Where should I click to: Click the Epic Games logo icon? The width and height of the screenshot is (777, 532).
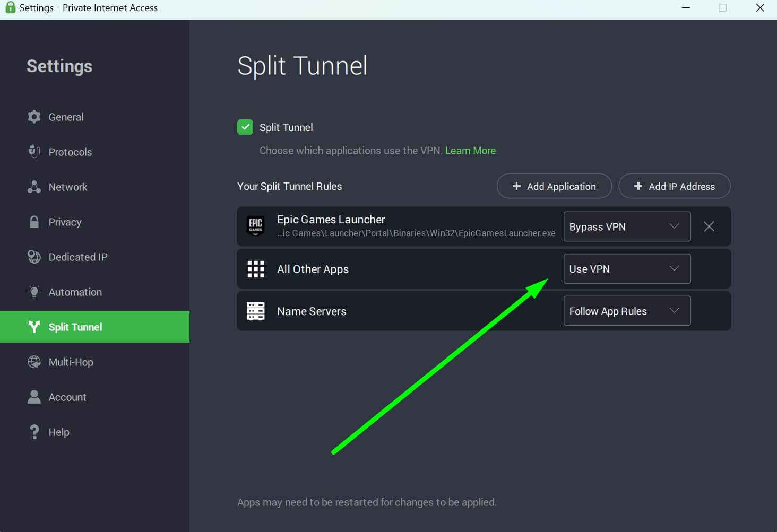(256, 226)
